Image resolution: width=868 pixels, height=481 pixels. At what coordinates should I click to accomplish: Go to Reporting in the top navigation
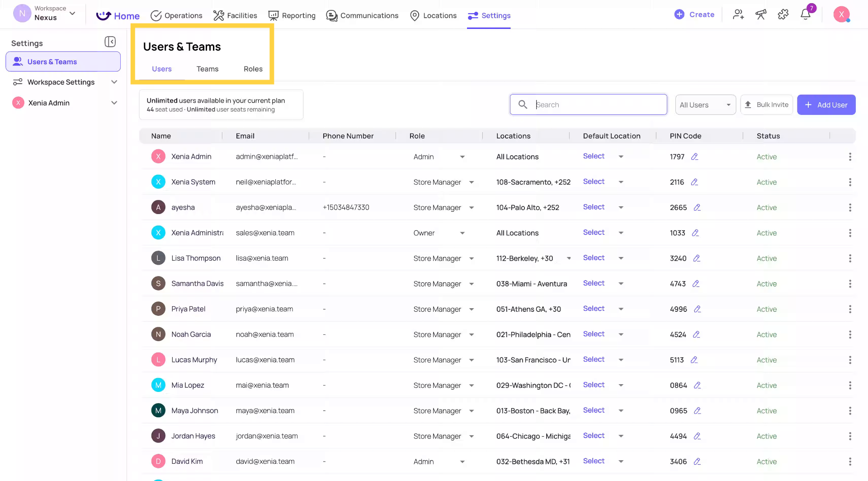292,15
